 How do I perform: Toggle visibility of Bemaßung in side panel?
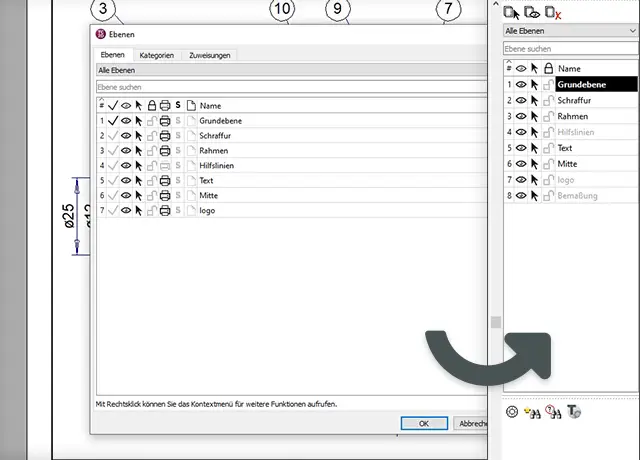[x=521, y=196]
